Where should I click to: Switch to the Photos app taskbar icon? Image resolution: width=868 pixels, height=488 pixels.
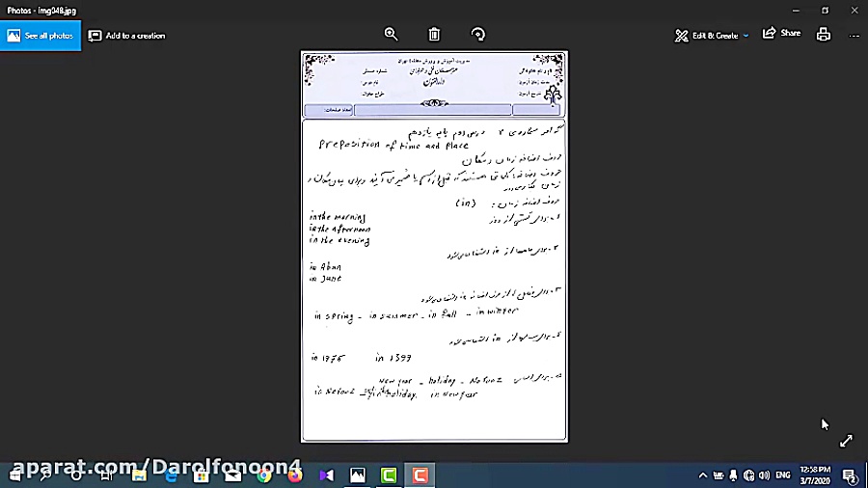358,475
